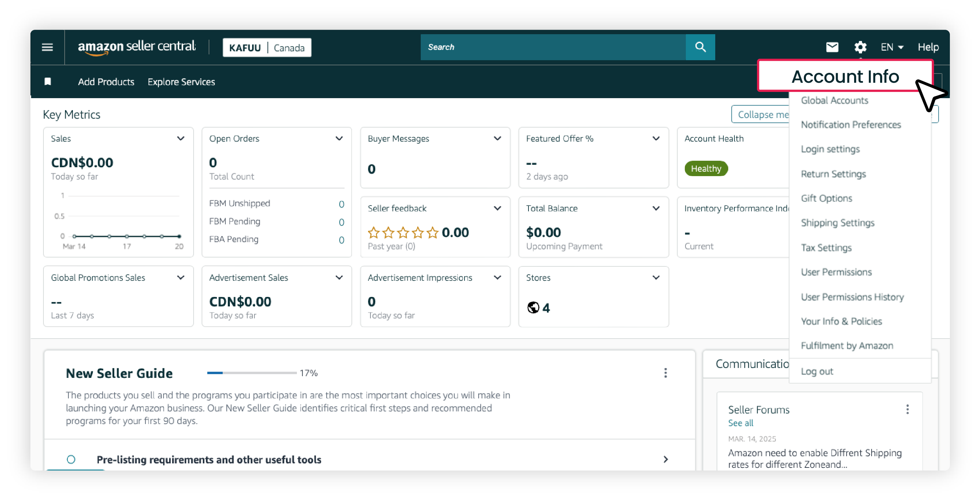Click the Explore Services link
Screen dimensions: 980x501
pyautogui.click(x=181, y=82)
